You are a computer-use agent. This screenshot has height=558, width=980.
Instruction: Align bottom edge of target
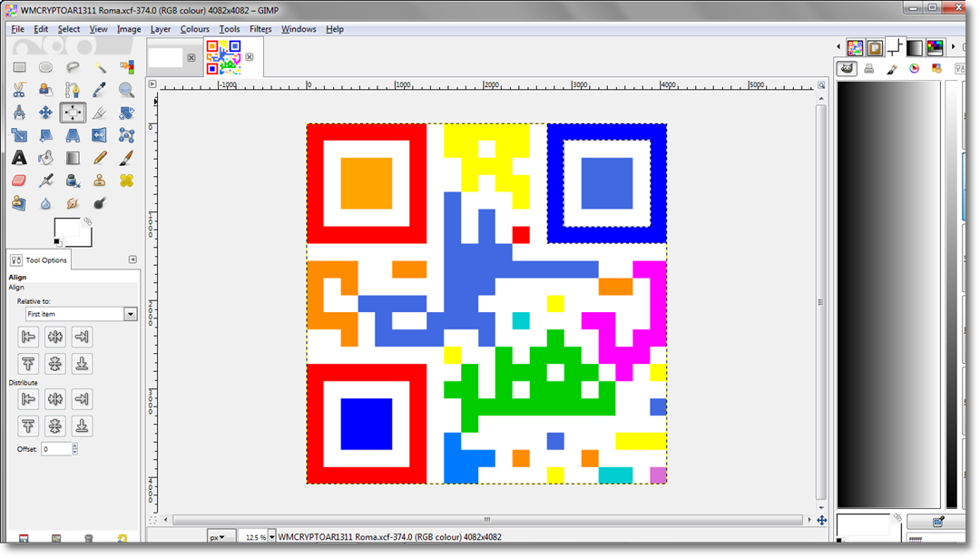pos(82,364)
